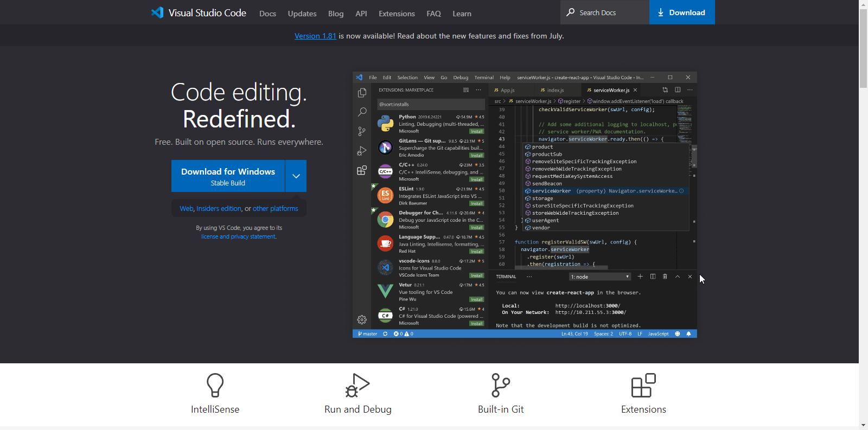The width and height of the screenshot is (868, 430).
Task: Follow the Version 1.81 link
Action: coord(315,36)
